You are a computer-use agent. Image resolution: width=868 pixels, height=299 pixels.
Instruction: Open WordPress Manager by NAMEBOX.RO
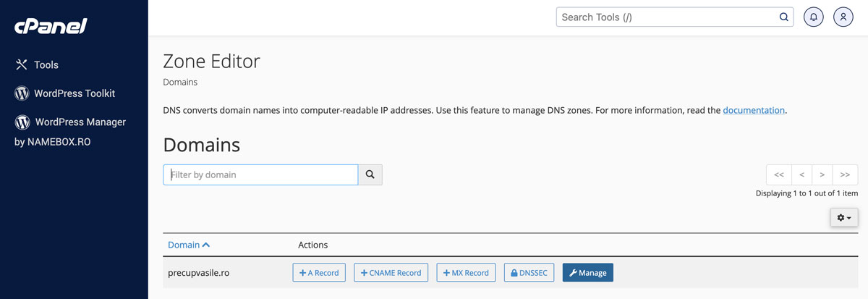pyautogui.click(x=70, y=132)
